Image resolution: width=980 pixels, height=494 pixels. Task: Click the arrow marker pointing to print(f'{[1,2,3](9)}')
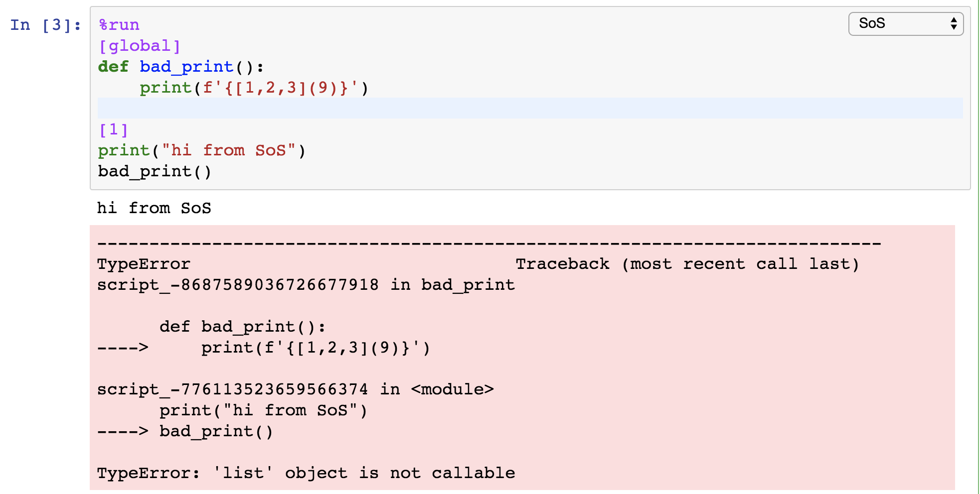tap(122, 347)
